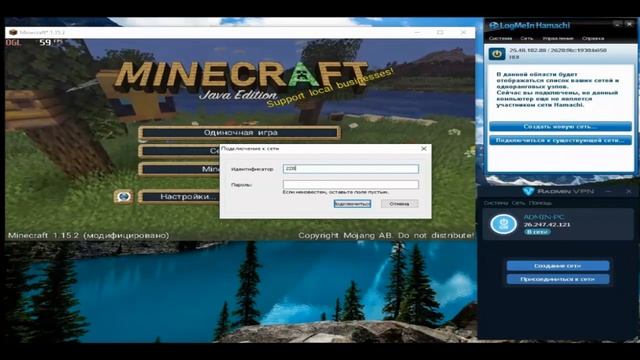Click the Radmin VPN shield logo

528,191
